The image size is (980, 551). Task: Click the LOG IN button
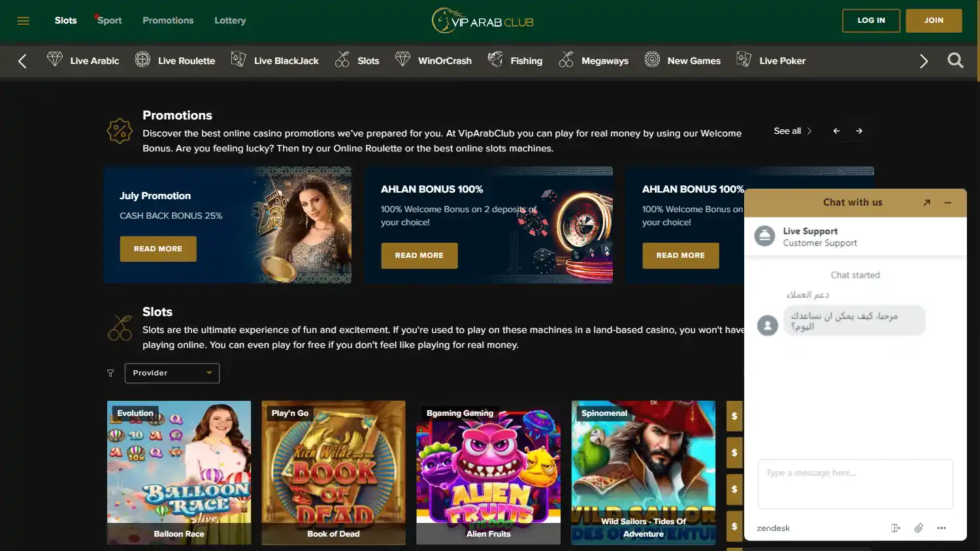871,21
